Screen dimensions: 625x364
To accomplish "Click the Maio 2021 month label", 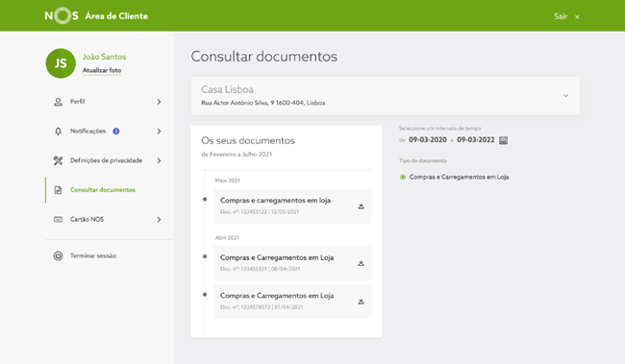I will point(227,181).
